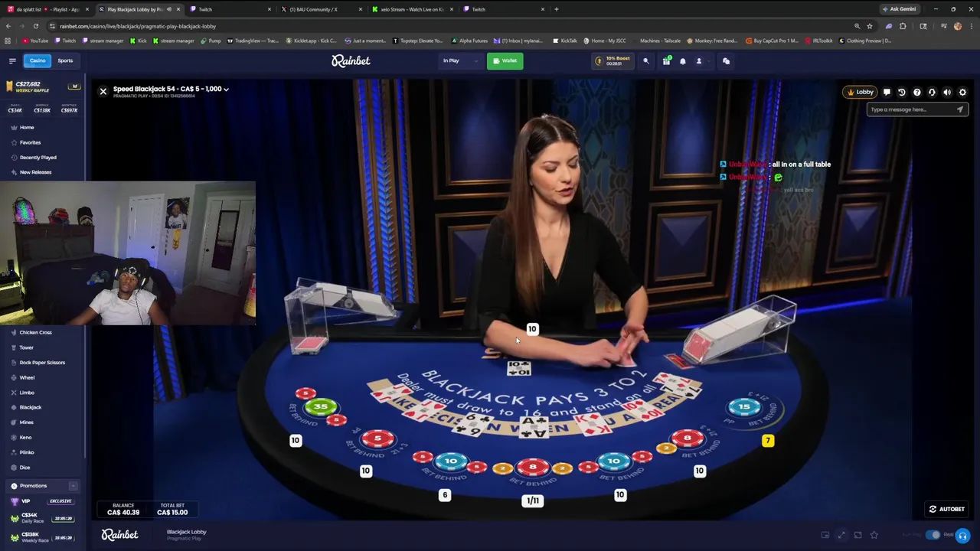Collapse the Promotions section
980x551 pixels.
(x=73, y=486)
